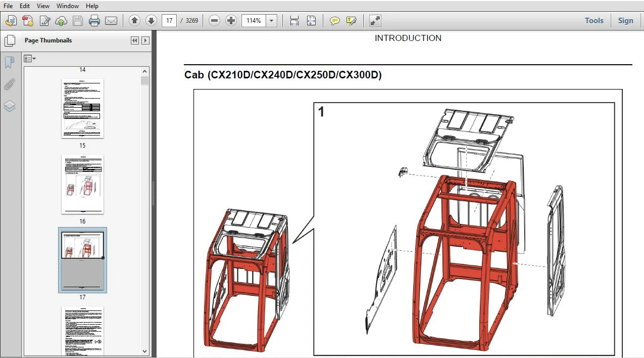Open the Page Thumbnails sidebar icon
644x358 pixels.
(x=10, y=40)
